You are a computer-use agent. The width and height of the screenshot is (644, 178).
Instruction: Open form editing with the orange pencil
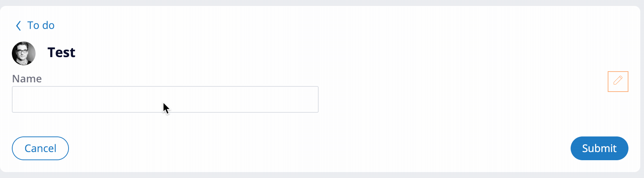click(x=618, y=81)
